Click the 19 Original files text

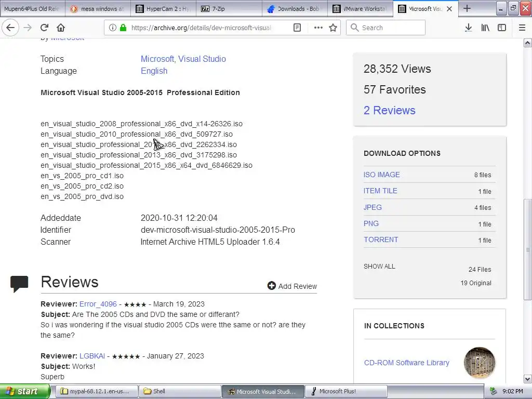coord(476,283)
